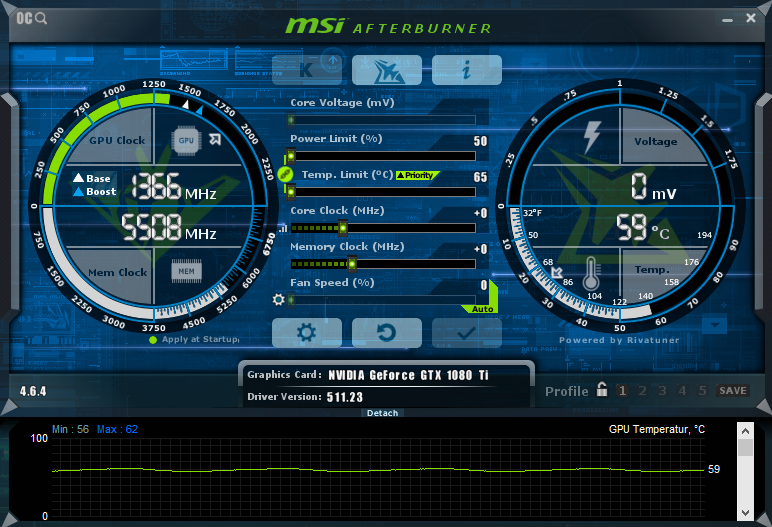
Task: Select profile slot 3
Action: pos(663,391)
